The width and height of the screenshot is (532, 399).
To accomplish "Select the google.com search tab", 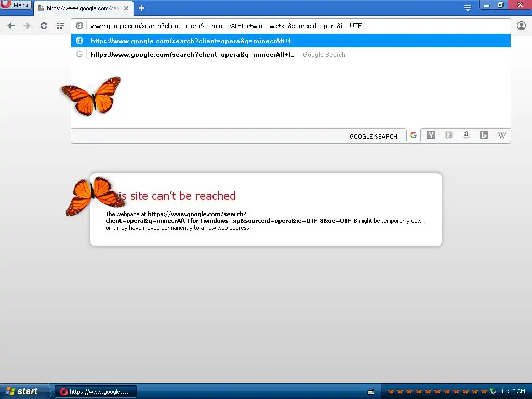I will click(83, 8).
